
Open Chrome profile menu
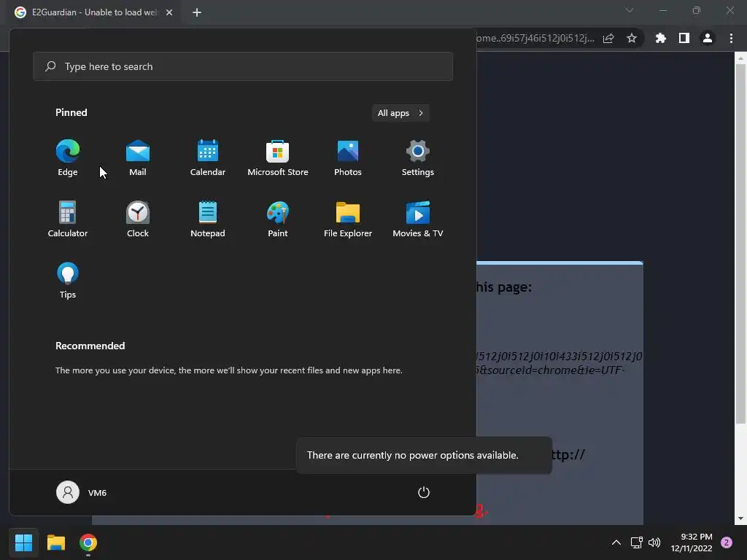tap(708, 38)
